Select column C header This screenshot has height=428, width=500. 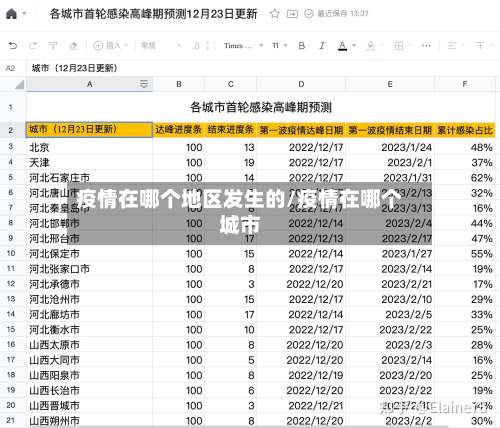231,84
